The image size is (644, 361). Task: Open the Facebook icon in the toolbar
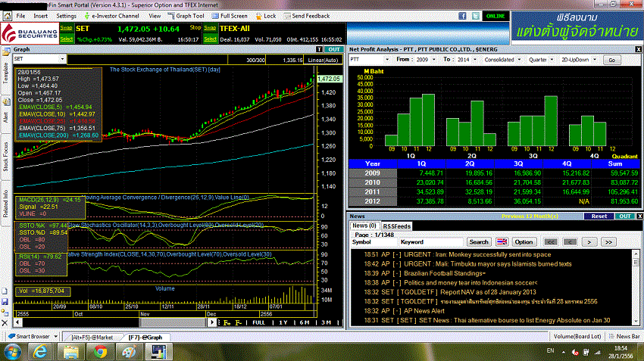coord(462,16)
